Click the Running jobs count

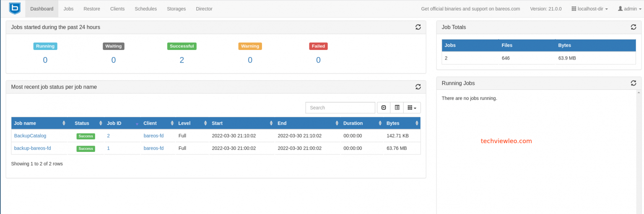tap(45, 60)
